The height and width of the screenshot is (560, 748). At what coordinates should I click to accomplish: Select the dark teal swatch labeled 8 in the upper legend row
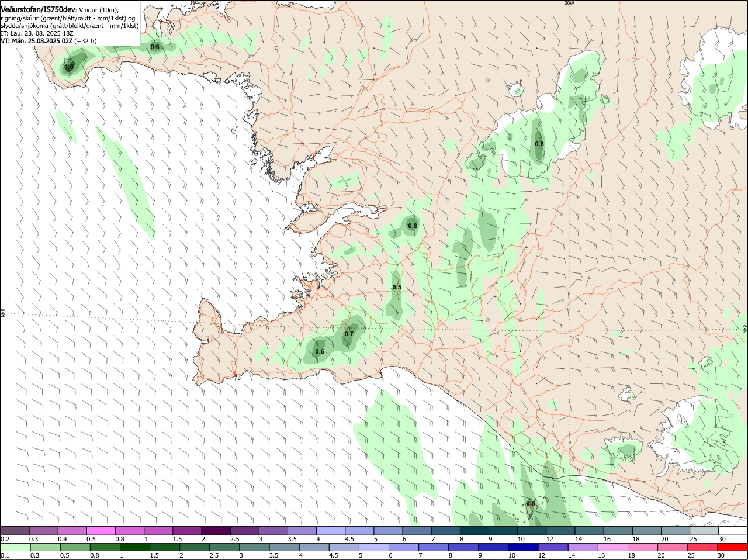tap(475, 530)
